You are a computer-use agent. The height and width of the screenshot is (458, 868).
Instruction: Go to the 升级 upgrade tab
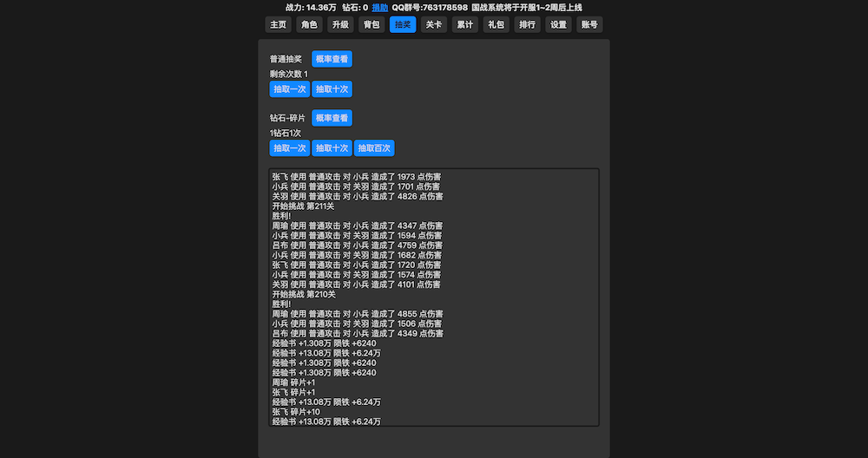[x=339, y=24]
